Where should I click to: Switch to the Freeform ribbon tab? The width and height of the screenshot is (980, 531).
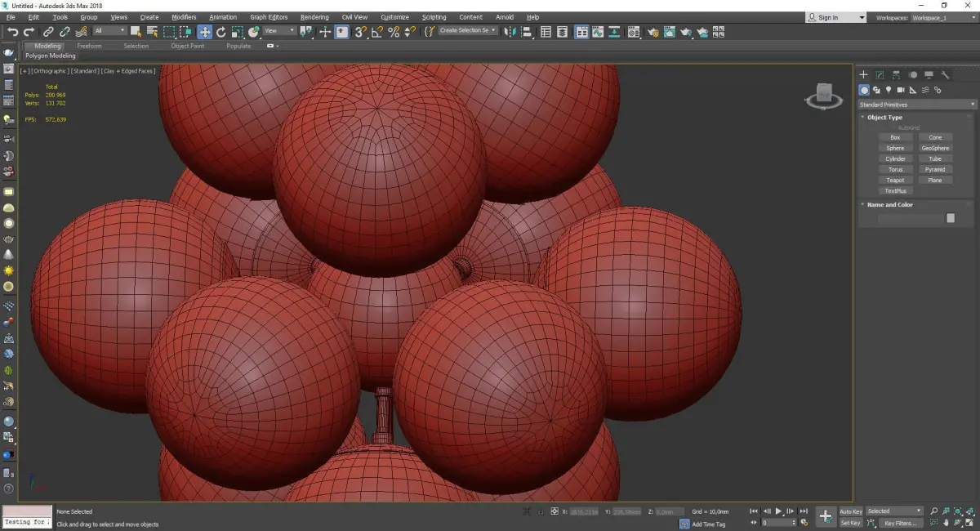pyautogui.click(x=89, y=46)
